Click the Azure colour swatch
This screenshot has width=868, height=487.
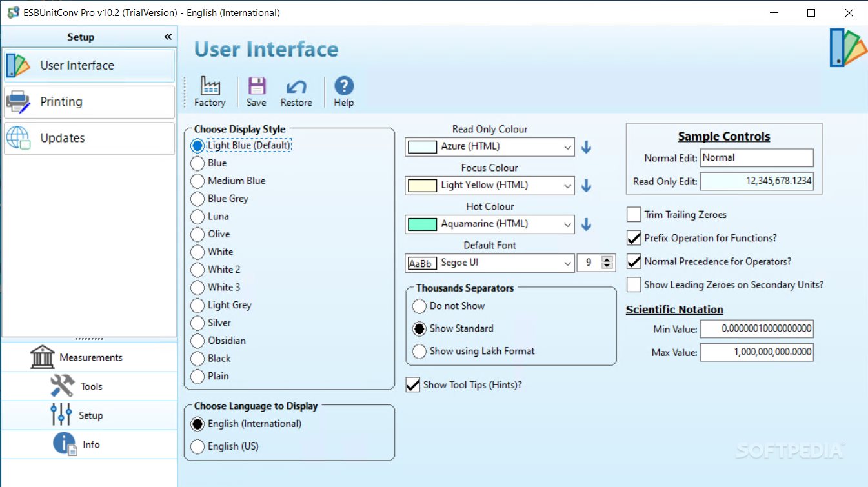tap(422, 147)
